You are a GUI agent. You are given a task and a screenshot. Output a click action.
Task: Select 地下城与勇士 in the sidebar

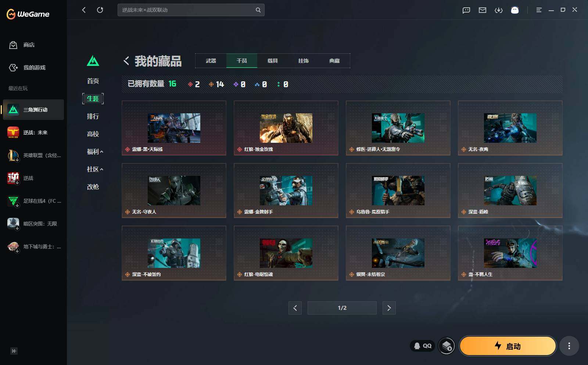33,247
